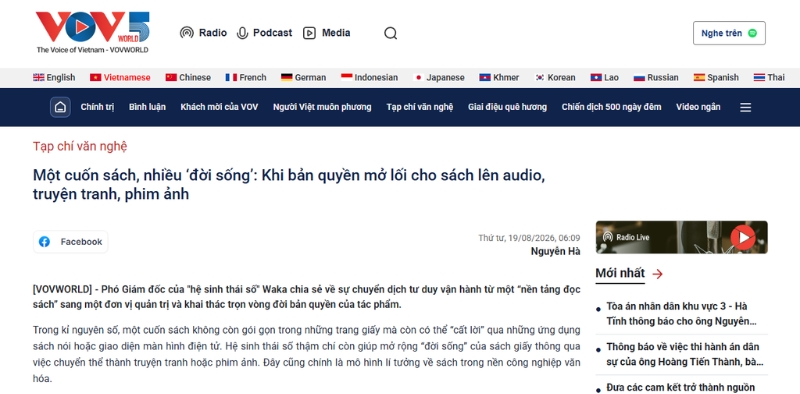Open Giai điệu quê hương menu item

[507, 107]
